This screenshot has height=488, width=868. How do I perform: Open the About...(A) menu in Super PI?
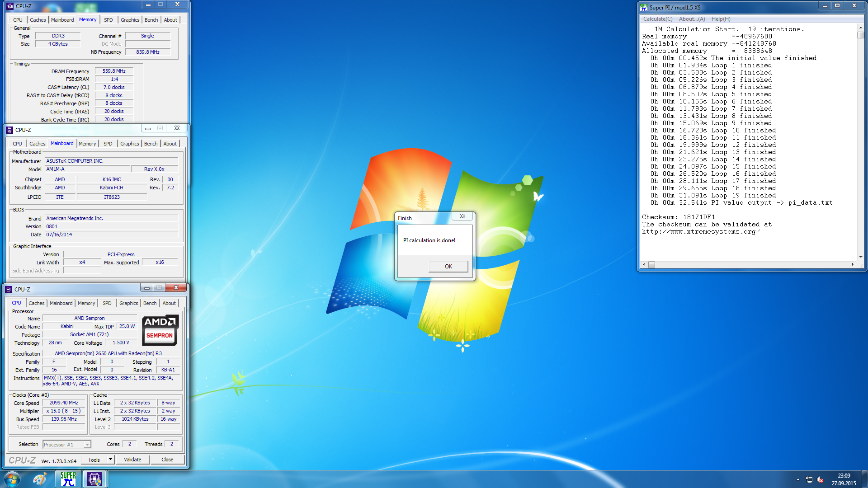[x=692, y=19]
